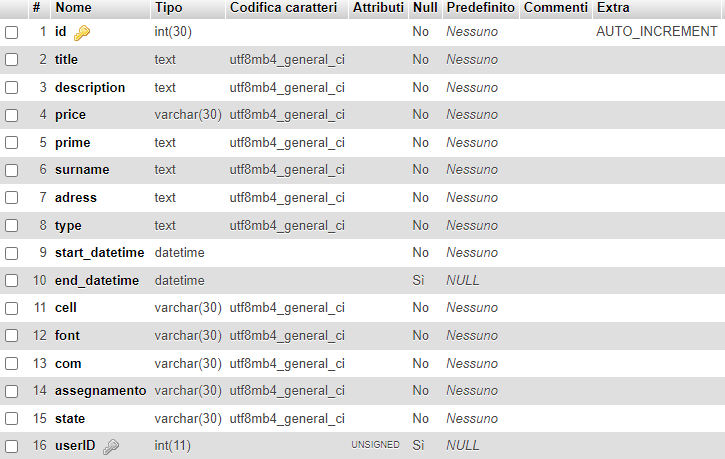The width and height of the screenshot is (725, 459).
Task: Click the surname column name
Action: click(x=82, y=170)
